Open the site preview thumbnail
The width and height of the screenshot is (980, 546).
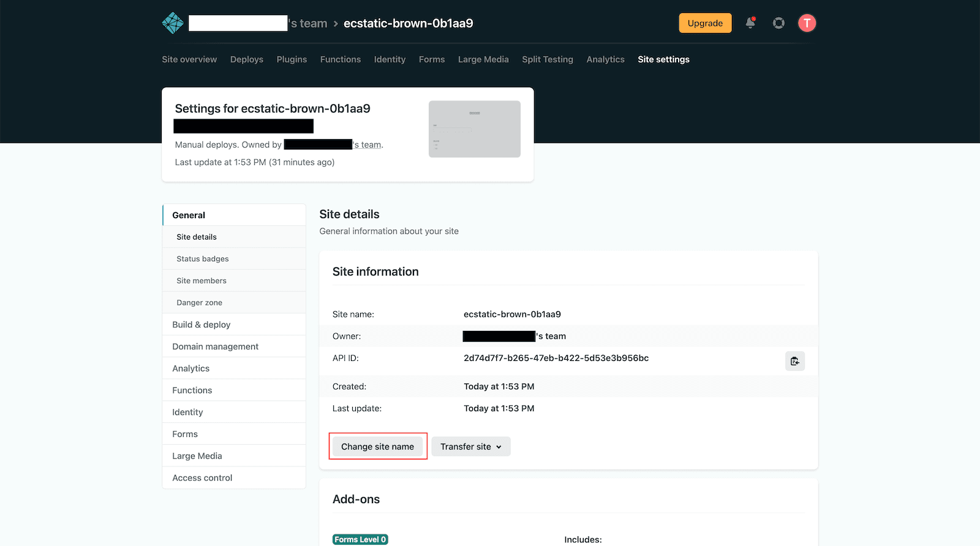[475, 129]
